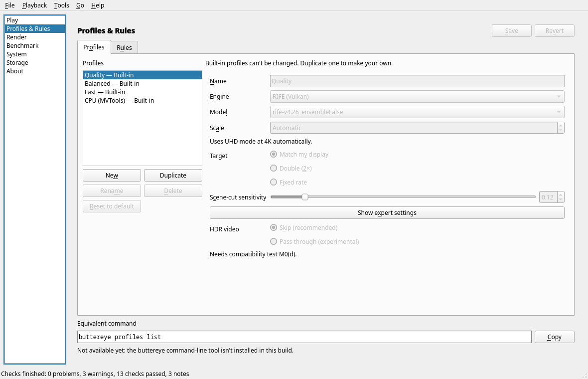Open the Benchmark page in the sidebar
This screenshot has height=379, width=588.
point(35,45)
